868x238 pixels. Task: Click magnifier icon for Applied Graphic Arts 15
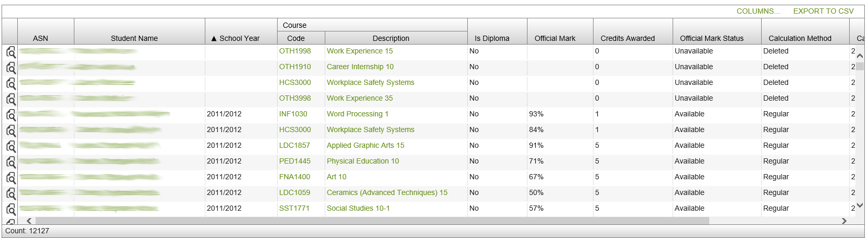pos(10,146)
